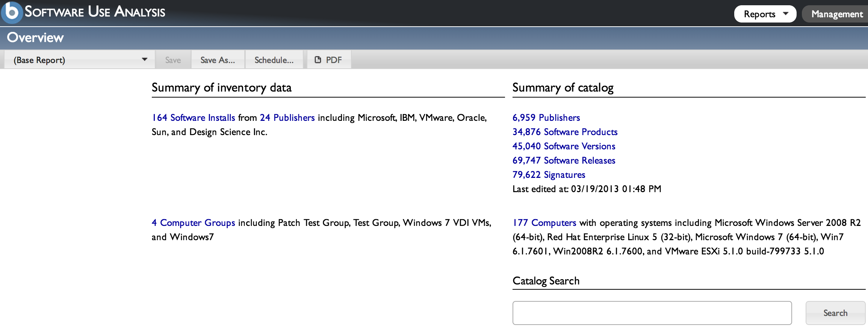View the 34,876 Software Products link
This screenshot has width=868, height=334.
pos(565,132)
